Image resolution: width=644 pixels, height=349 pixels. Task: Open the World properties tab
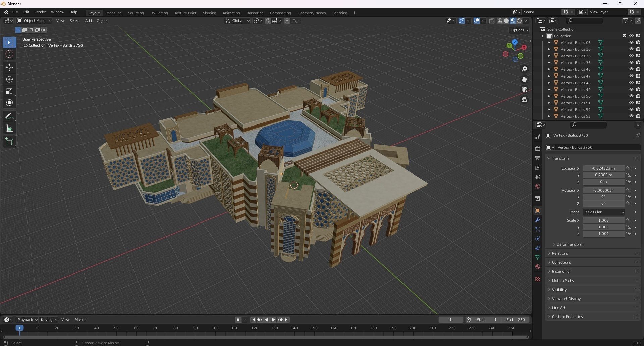click(538, 186)
